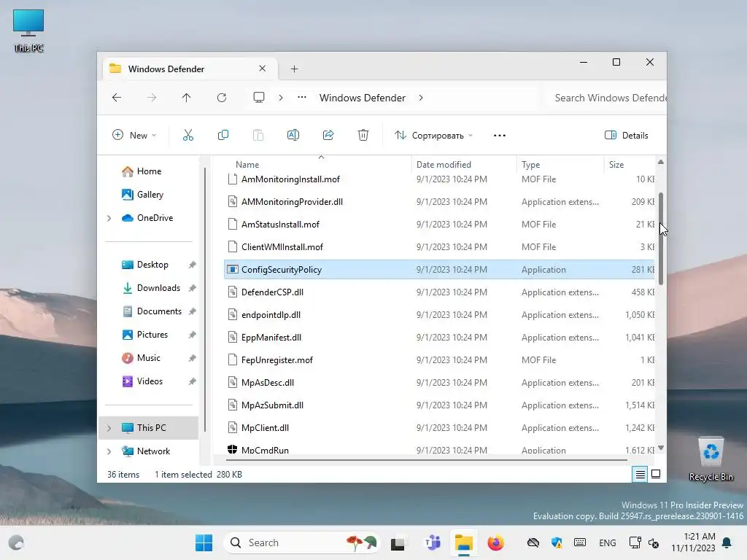The width and height of the screenshot is (747, 560).
Task: Open Gallery in the navigation pane
Action: 150,194
